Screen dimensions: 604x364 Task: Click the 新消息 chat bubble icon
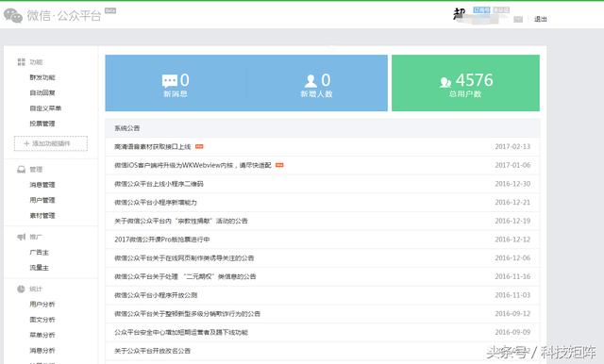[x=170, y=81]
